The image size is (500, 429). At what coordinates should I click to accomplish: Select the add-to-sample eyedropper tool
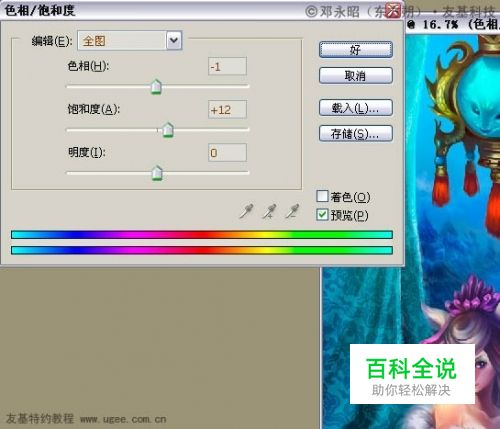tap(269, 211)
